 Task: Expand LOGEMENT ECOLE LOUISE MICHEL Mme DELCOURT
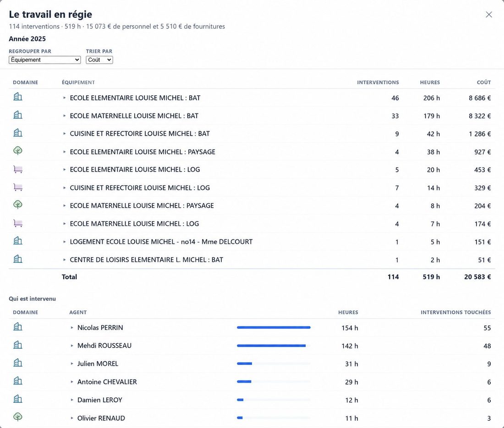(x=64, y=242)
